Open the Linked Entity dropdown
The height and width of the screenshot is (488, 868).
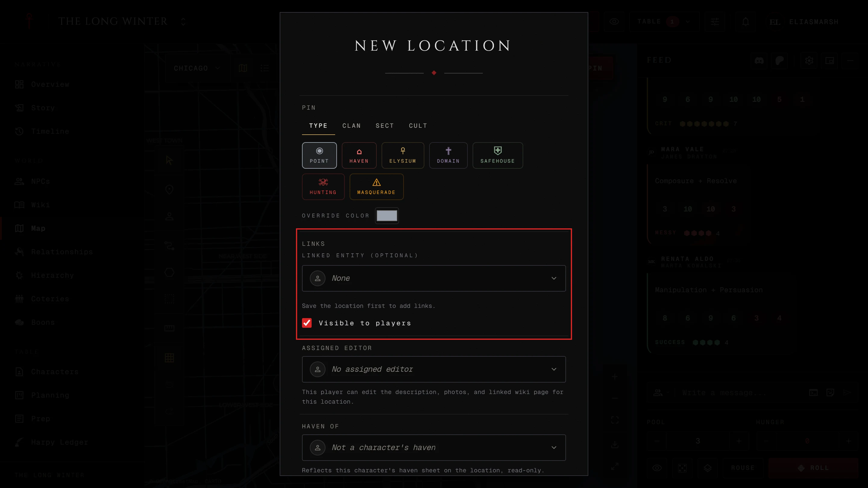click(x=434, y=278)
